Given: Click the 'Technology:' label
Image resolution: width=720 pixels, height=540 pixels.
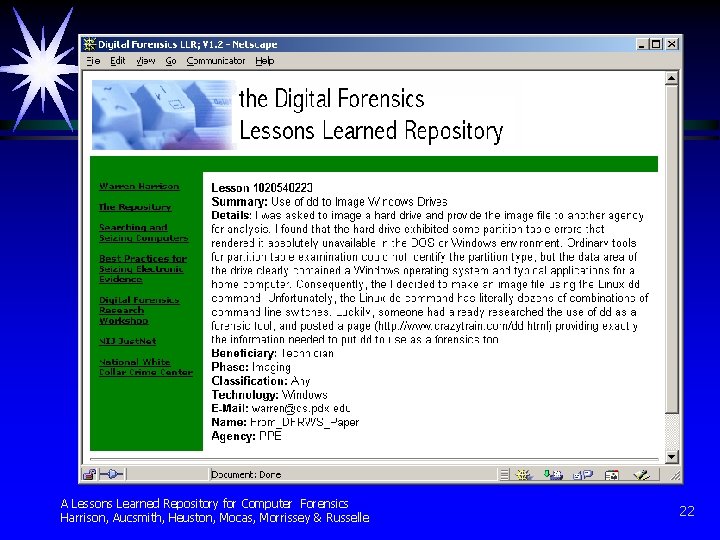Looking at the screenshot, I should click(245, 394).
